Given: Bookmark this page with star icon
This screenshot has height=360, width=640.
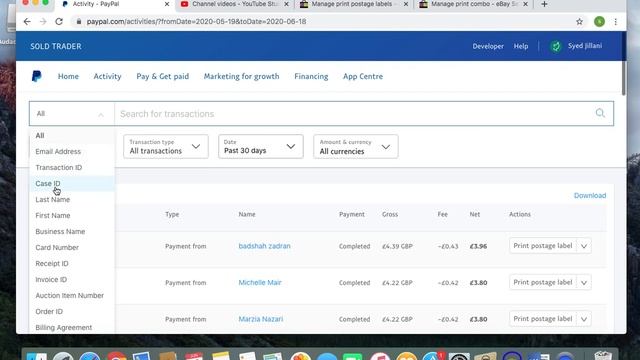Looking at the screenshot, I should point(579,22).
